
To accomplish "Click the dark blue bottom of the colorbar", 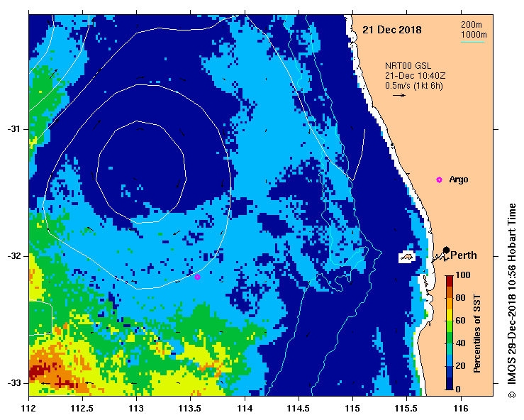I will click(449, 384).
